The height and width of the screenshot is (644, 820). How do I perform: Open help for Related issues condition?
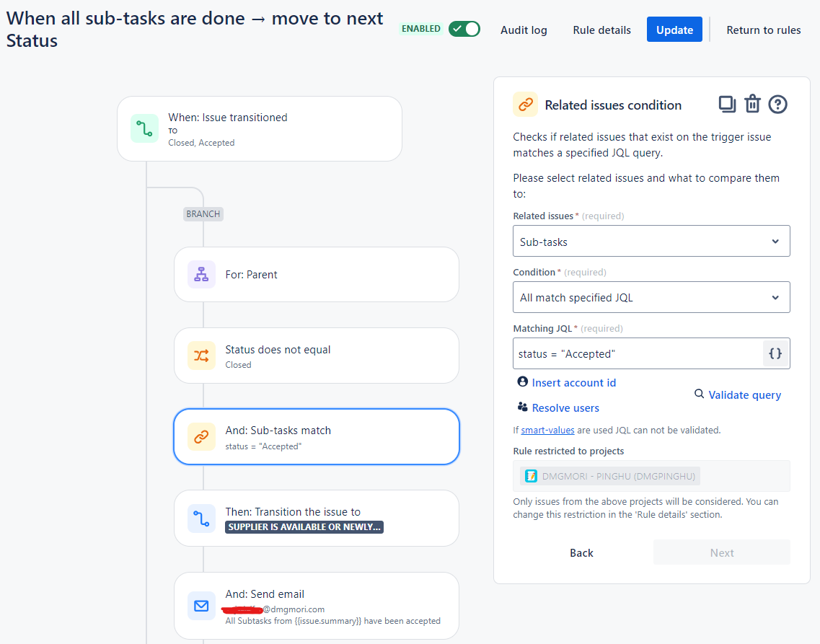(777, 105)
